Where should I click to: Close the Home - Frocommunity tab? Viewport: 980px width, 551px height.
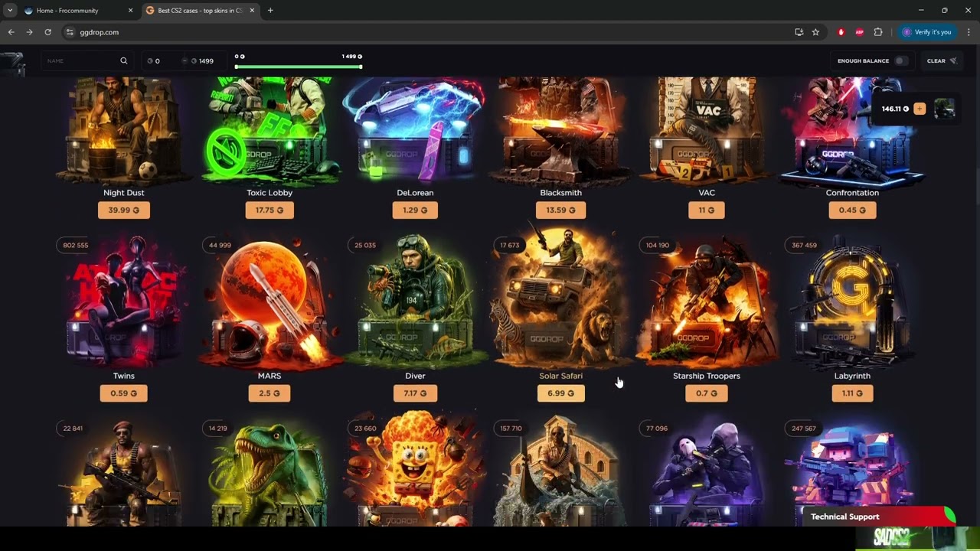tap(130, 11)
